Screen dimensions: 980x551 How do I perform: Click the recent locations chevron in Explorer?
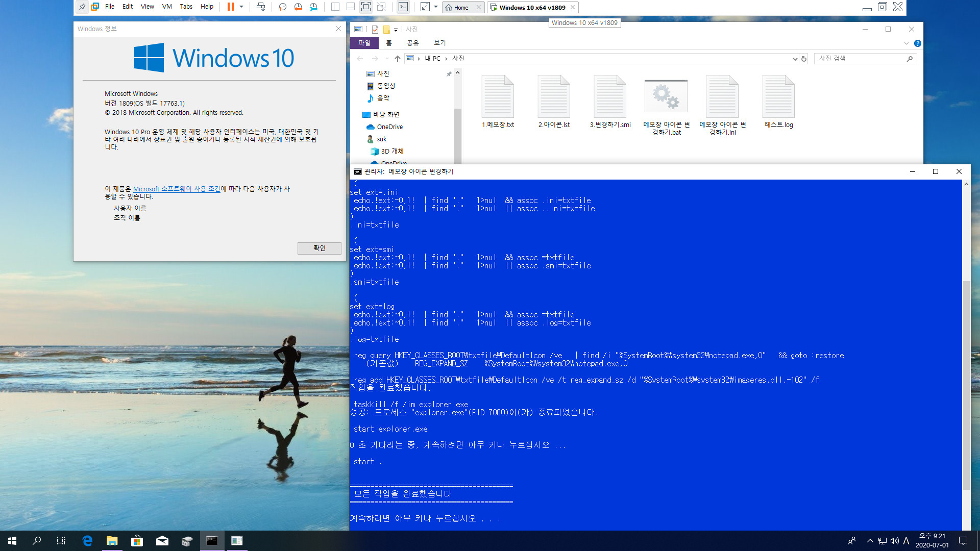coord(387,59)
